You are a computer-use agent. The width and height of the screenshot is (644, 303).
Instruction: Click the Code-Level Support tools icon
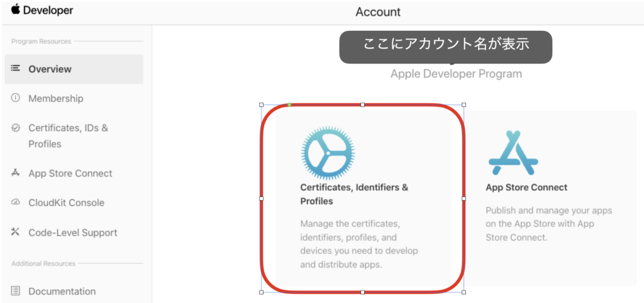(16, 232)
